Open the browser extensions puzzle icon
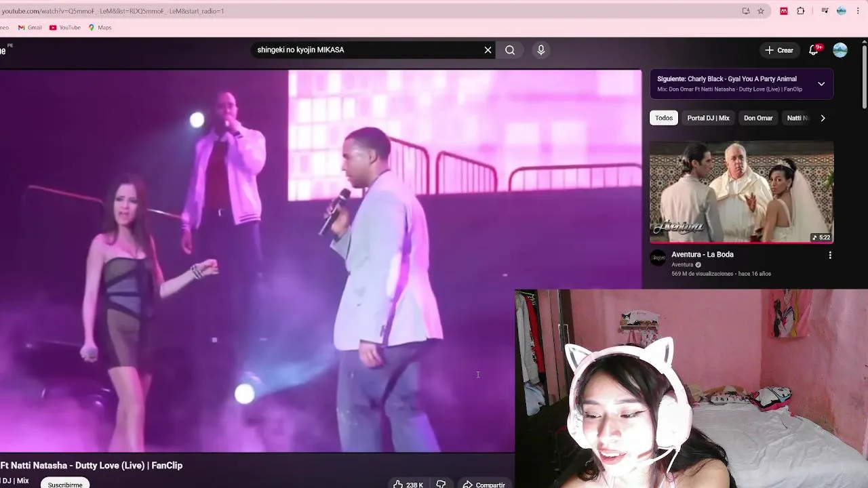 [801, 11]
